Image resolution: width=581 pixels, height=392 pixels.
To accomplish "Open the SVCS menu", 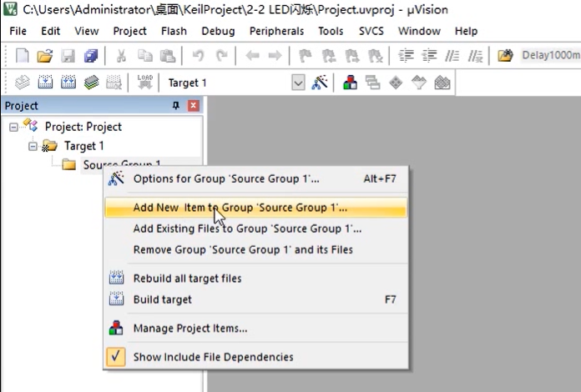I will pos(371,31).
